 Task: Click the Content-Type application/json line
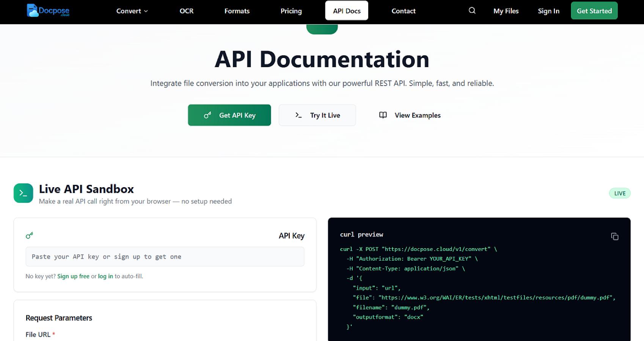[405, 268]
